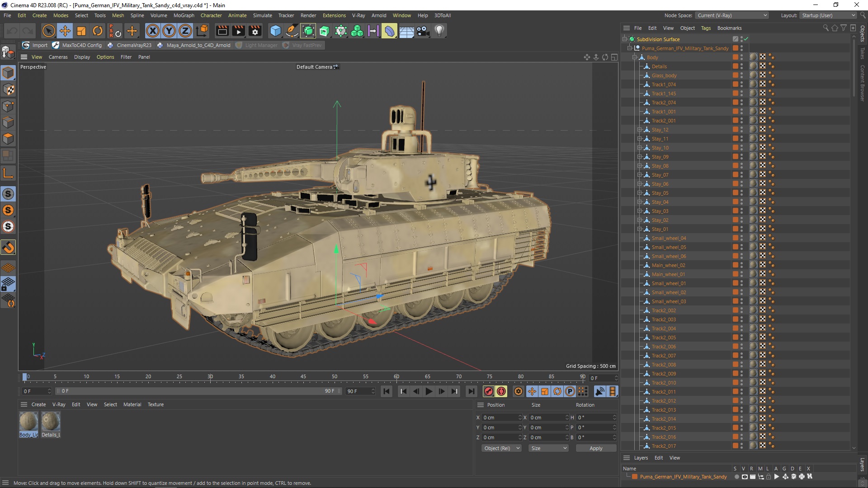Open the Layout dropdown
The width and height of the screenshot is (868, 488).
828,15
